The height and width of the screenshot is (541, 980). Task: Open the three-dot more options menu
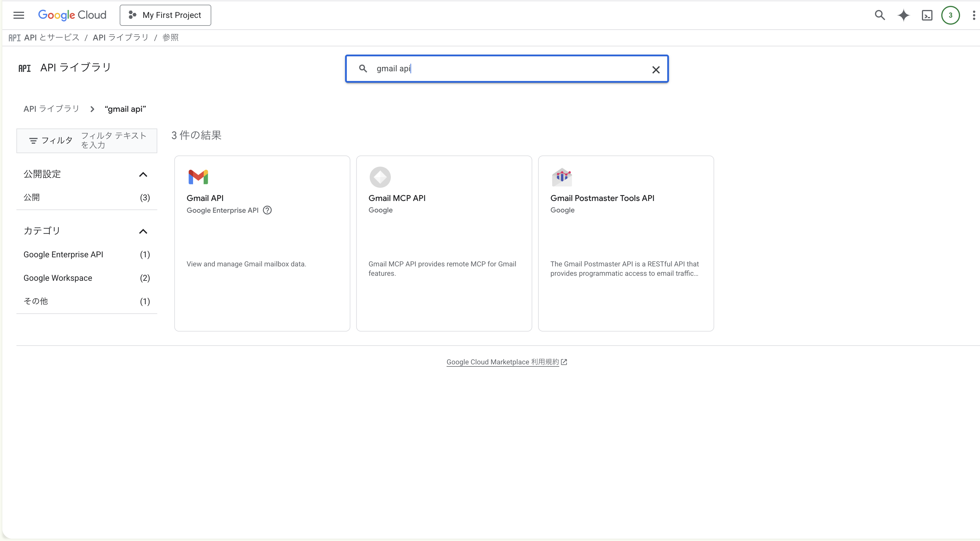click(x=974, y=15)
